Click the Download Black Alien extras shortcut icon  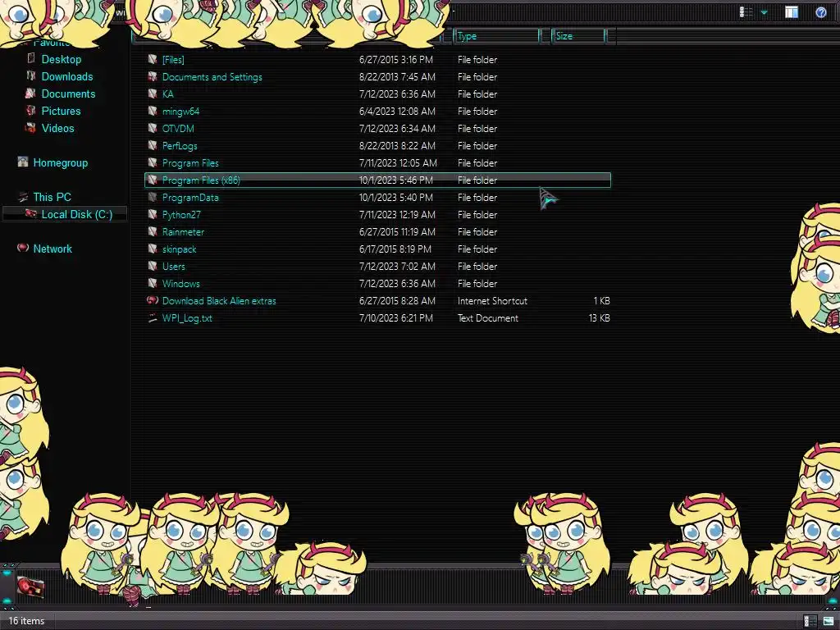pos(153,300)
